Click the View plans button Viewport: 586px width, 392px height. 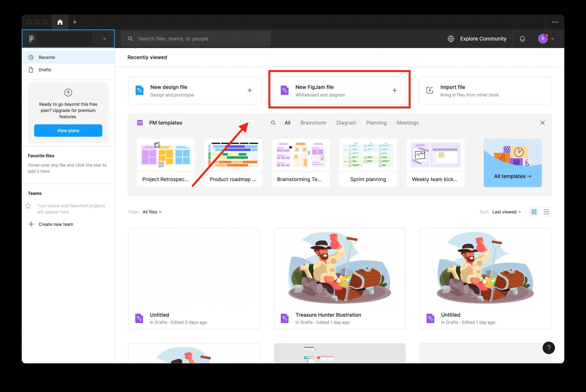68,130
